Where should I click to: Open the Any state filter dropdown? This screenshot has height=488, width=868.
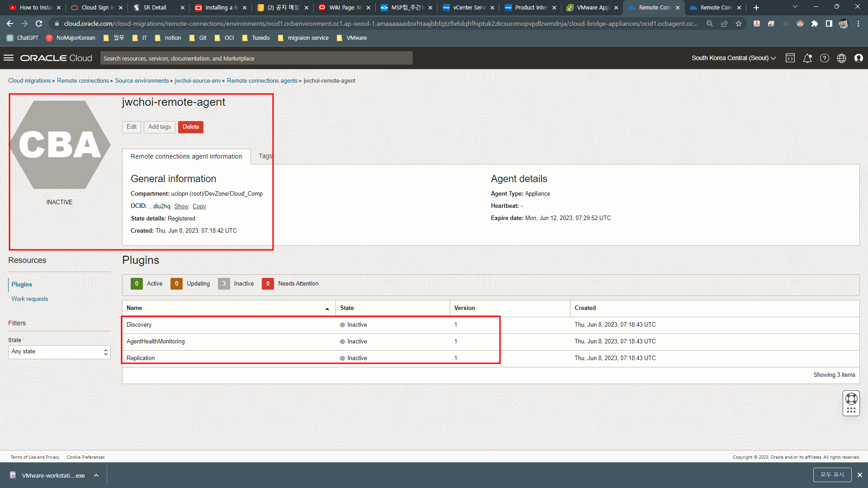[59, 352]
